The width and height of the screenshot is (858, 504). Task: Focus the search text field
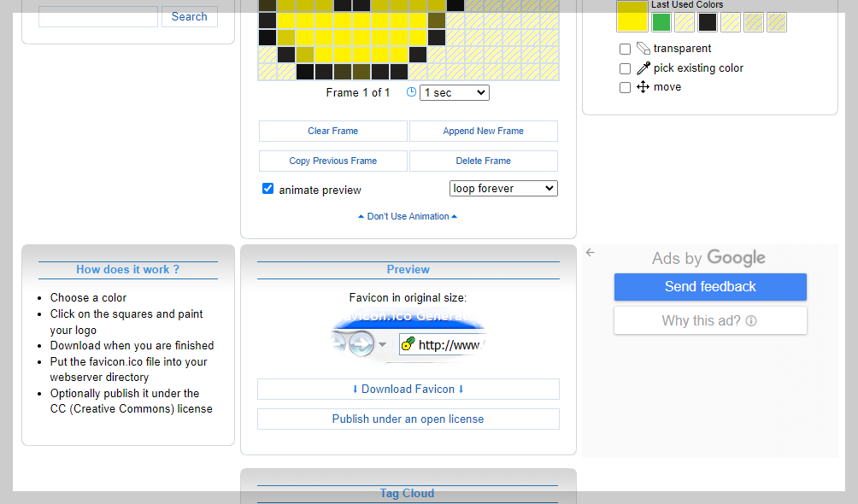coord(98,16)
